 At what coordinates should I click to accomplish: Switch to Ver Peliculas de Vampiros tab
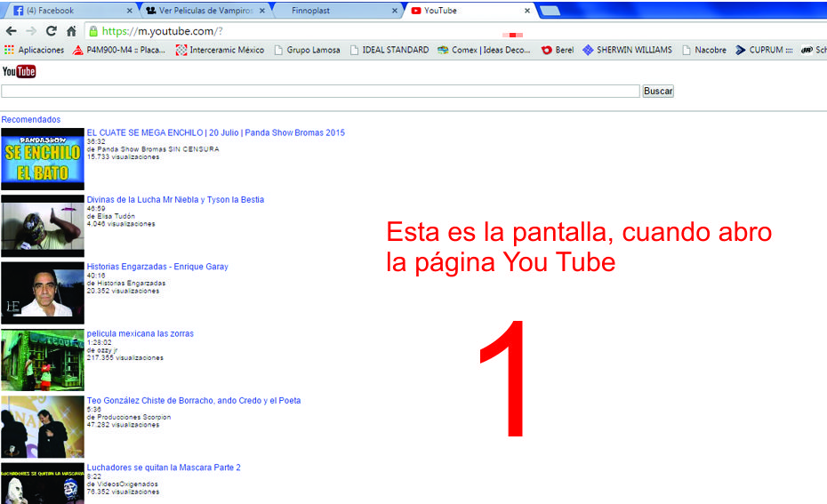coord(205,11)
